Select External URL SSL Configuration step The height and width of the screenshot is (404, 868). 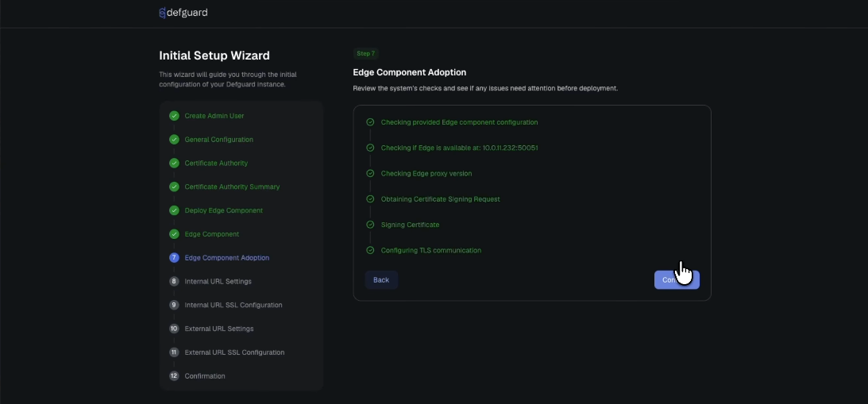point(234,352)
